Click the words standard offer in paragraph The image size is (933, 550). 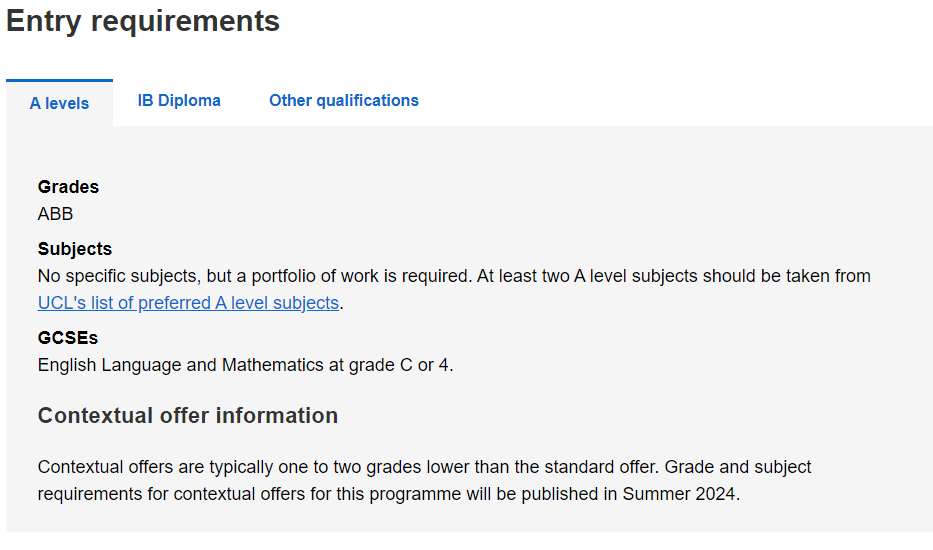(599, 467)
